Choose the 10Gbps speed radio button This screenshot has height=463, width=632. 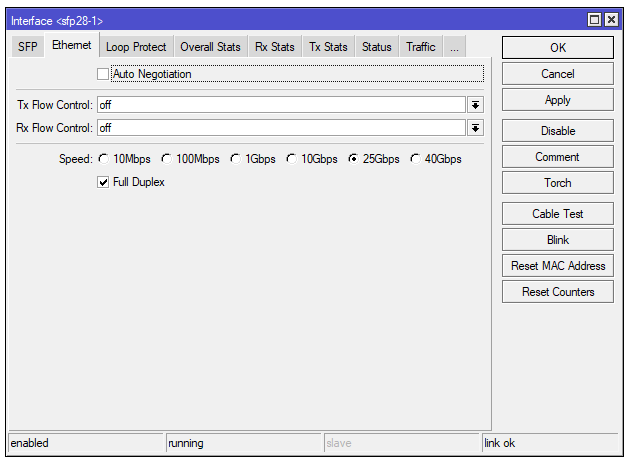pyautogui.click(x=291, y=159)
